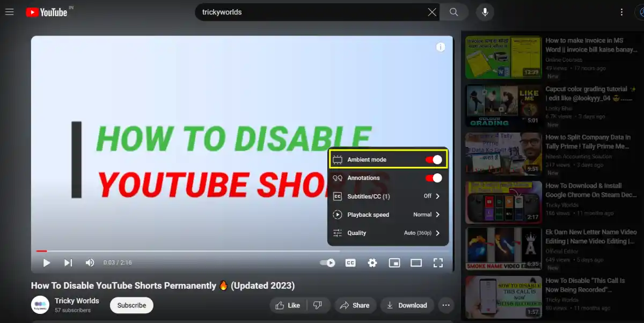Open the Capcut color grading tutorial thumbnail

point(503,105)
